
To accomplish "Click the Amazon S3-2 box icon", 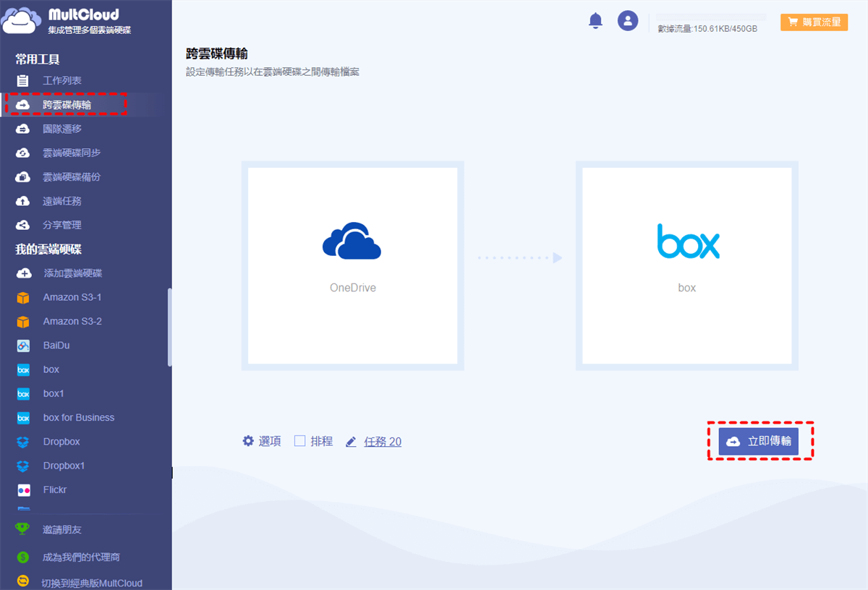I will [23, 321].
